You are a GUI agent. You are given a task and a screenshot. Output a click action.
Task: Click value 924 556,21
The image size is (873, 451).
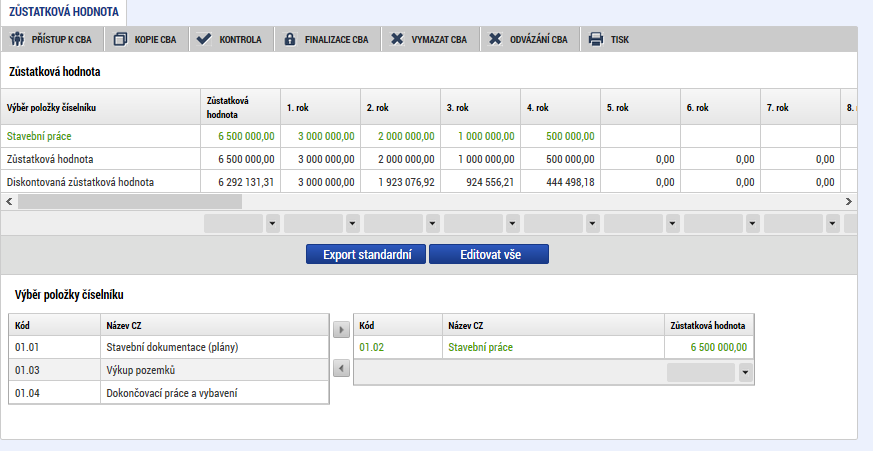[490, 182]
